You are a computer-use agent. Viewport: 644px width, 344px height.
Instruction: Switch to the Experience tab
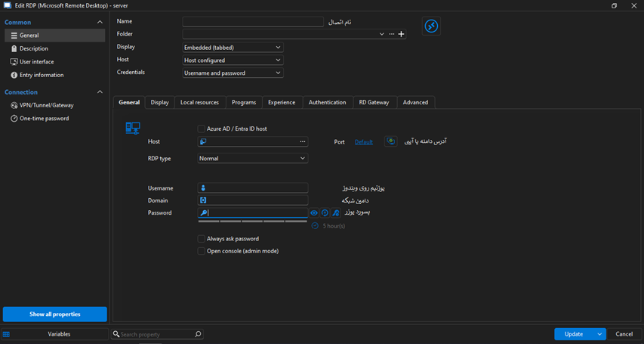[282, 103]
